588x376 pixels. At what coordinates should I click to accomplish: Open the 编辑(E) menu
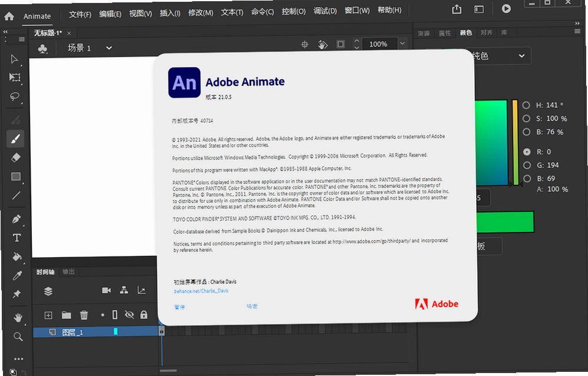110,14
